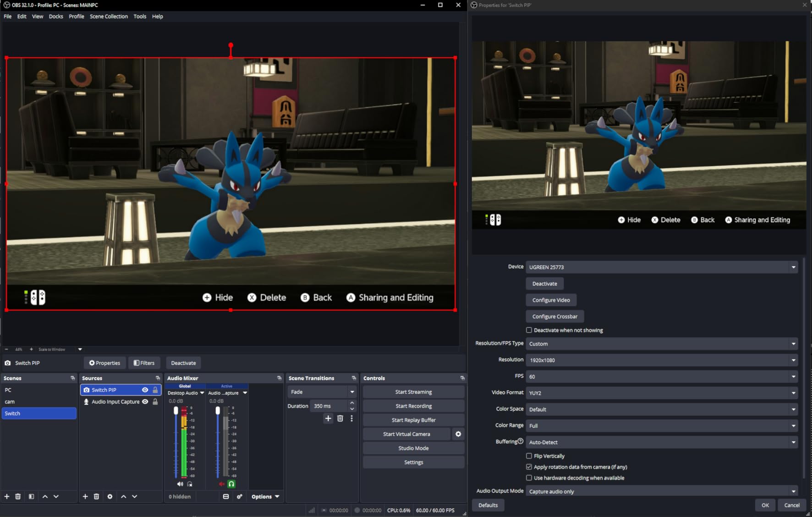Move the selected source down
Image resolution: width=812 pixels, height=517 pixels.
[x=134, y=496]
